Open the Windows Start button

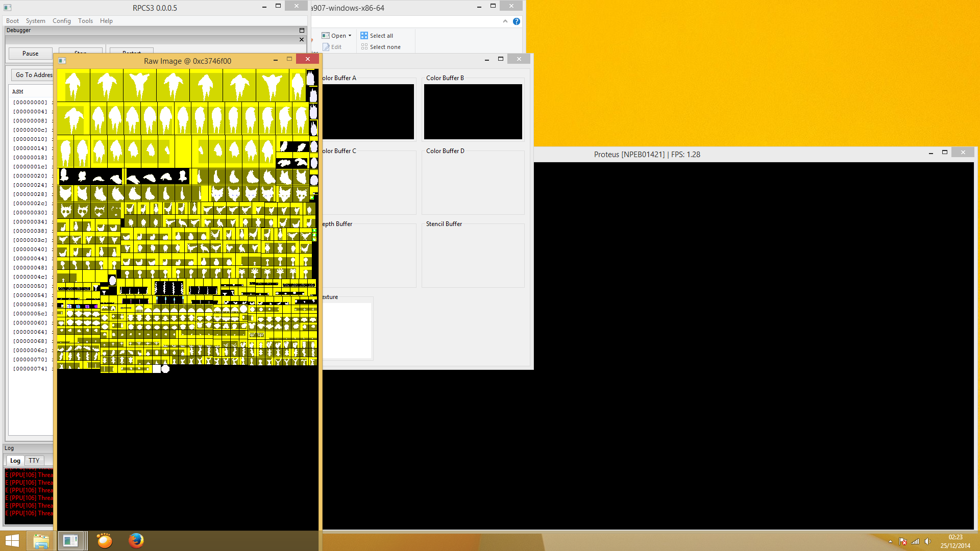tap(12, 541)
